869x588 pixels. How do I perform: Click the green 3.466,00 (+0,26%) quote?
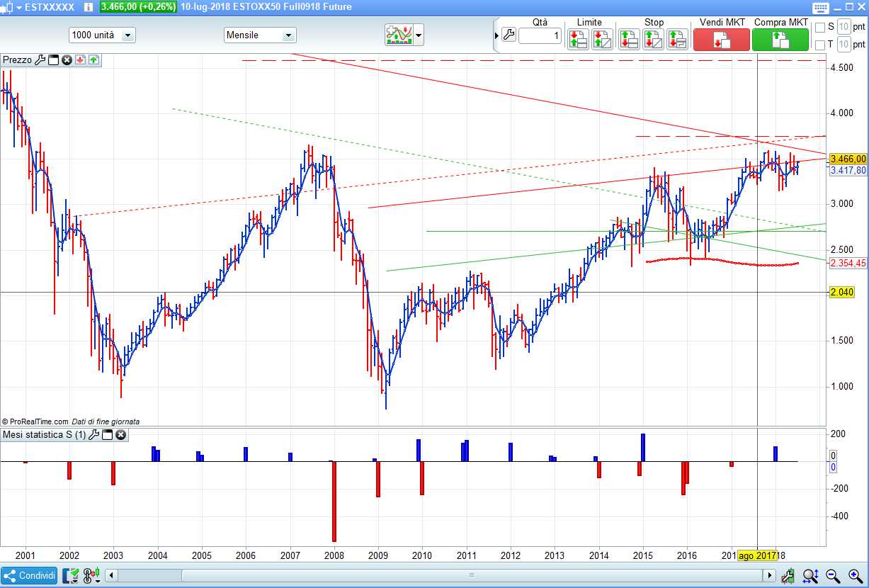pyautogui.click(x=138, y=6)
